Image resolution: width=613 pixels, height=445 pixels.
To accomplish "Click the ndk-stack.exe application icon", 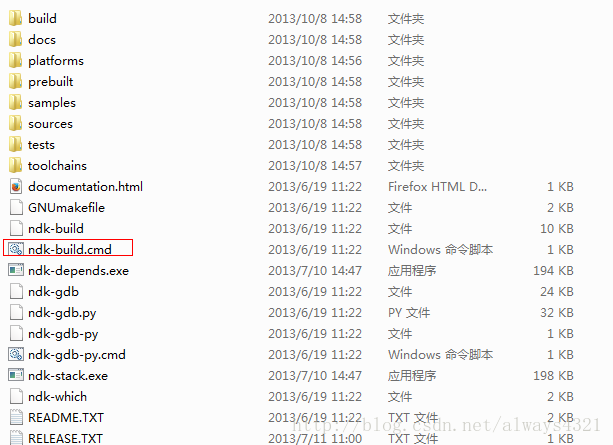I will pyautogui.click(x=16, y=375).
